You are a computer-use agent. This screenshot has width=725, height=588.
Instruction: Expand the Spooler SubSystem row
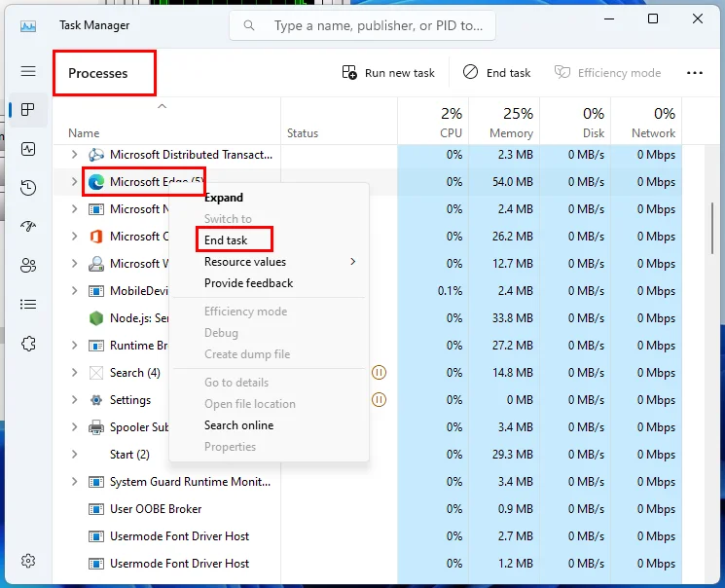click(x=74, y=427)
